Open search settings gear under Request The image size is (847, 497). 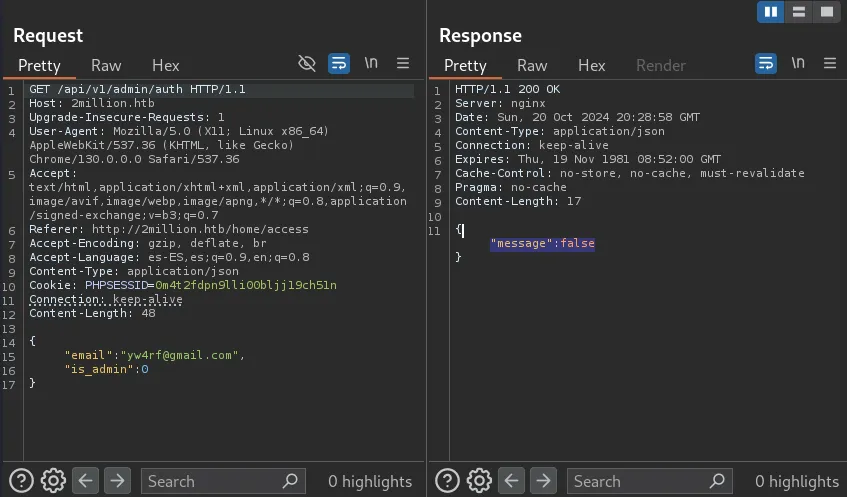53,481
